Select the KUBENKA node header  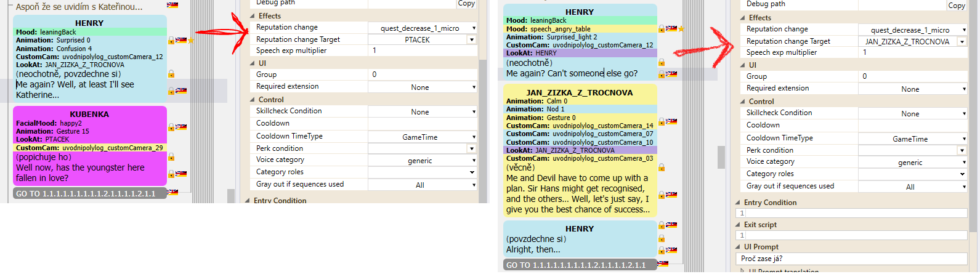click(89, 114)
